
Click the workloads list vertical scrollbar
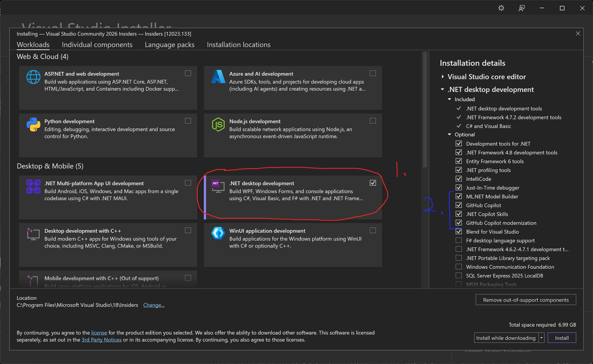pyautogui.click(x=425, y=110)
